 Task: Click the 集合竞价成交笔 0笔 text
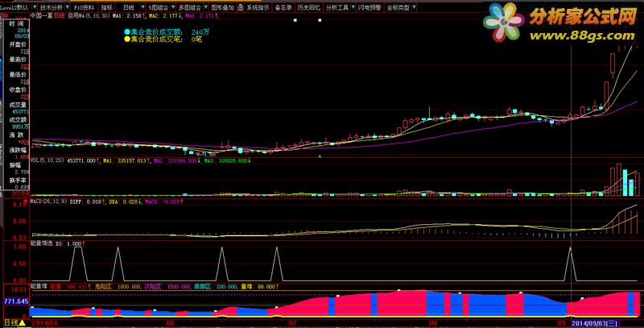point(167,39)
